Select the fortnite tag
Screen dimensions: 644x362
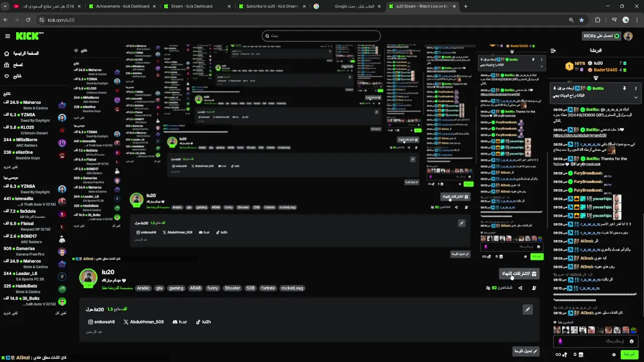pos(268,288)
